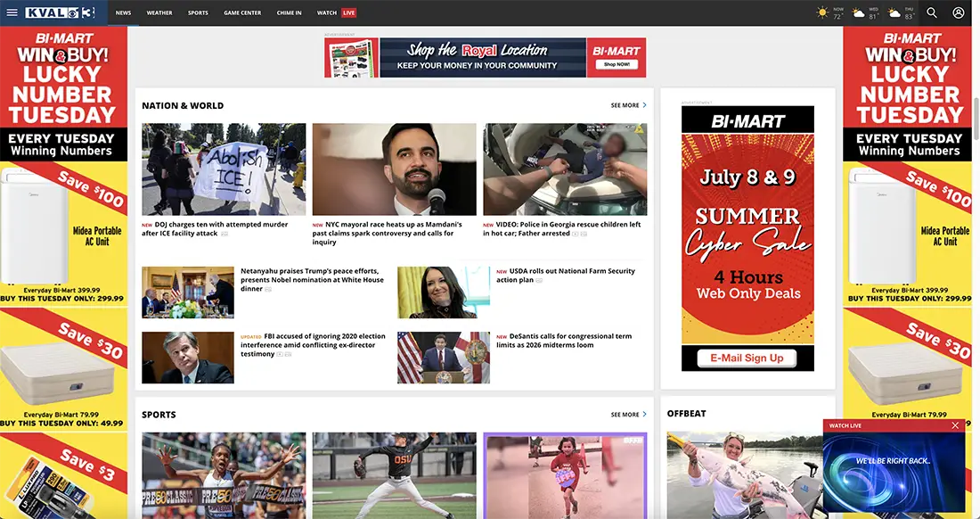Open the Weather menu item
The image size is (980, 519).
(x=159, y=12)
